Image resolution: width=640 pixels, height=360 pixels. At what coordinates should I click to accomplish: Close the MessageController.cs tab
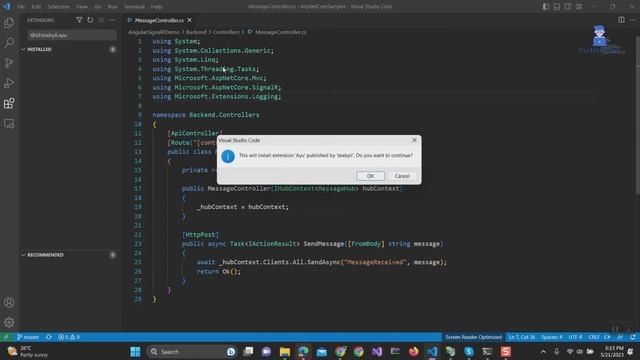[x=189, y=20]
